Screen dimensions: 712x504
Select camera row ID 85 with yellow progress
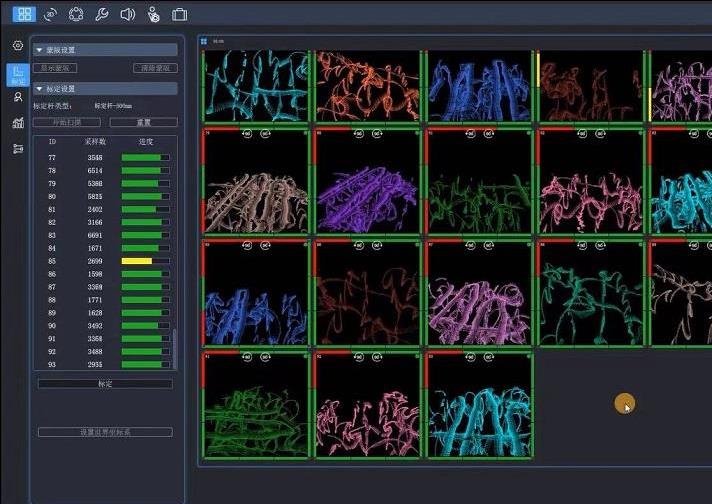(x=100, y=260)
